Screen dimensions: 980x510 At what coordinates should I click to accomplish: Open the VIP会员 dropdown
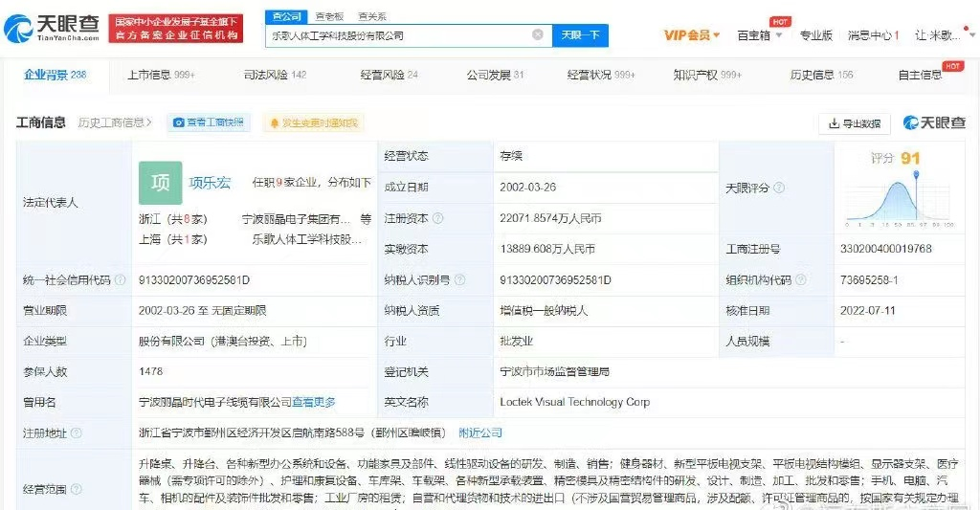(692, 35)
